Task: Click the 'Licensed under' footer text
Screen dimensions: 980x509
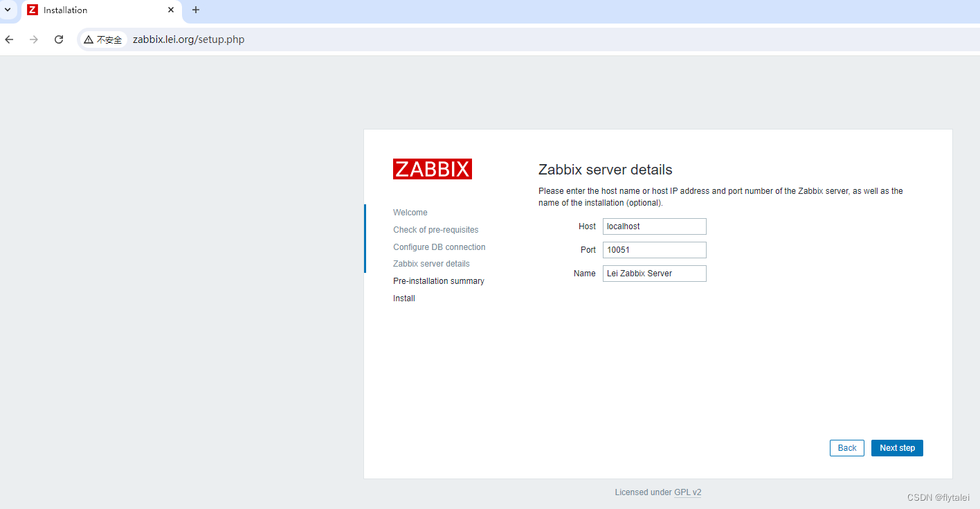Action: click(x=643, y=492)
